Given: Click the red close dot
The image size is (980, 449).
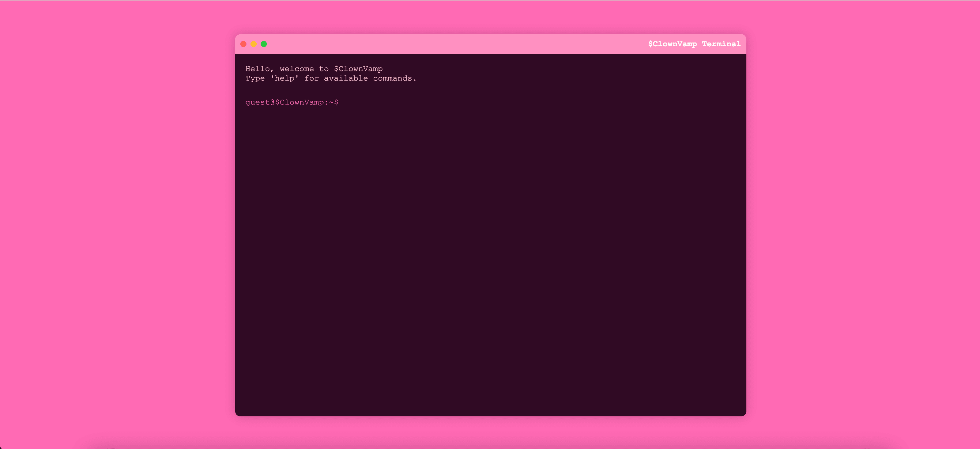Looking at the screenshot, I should tap(243, 44).
